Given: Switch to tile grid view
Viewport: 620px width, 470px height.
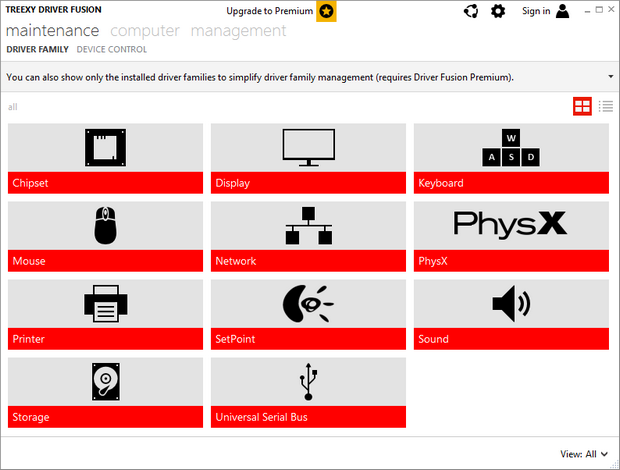Looking at the screenshot, I should 582,106.
